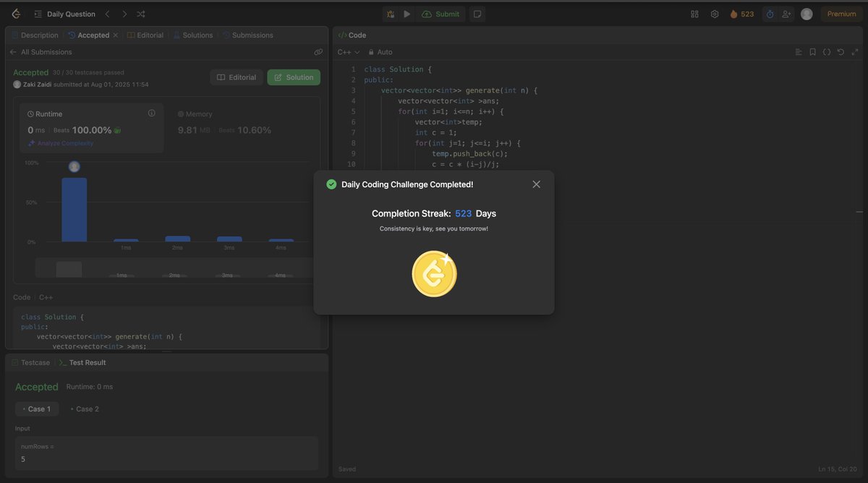The width and height of the screenshot is (868, 483).
Task: Open the notes sticky icon
Action: point(477,14)
